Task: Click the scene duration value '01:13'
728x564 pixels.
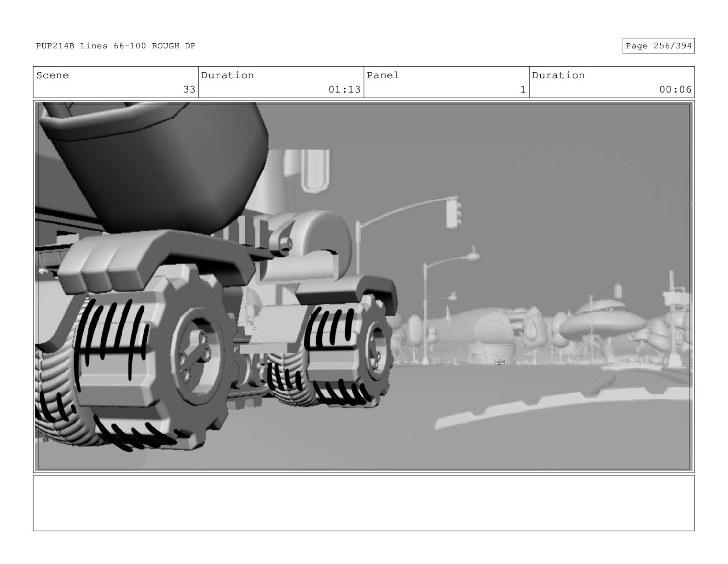Action: coord(344,89)
